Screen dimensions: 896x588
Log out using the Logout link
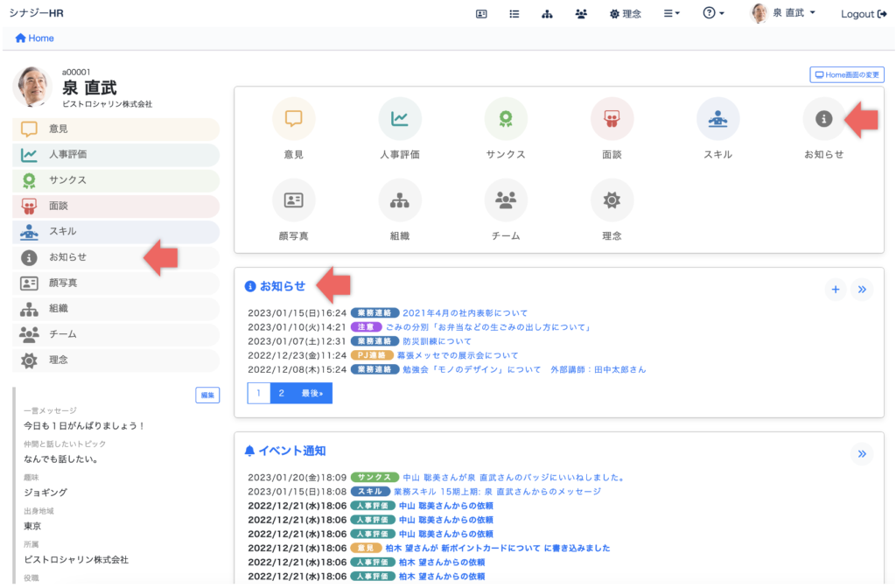coord(863,14)
